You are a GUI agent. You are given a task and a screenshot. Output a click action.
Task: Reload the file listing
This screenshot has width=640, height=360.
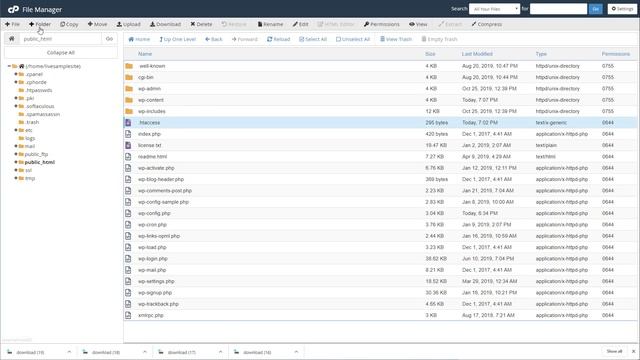point(278,39)
